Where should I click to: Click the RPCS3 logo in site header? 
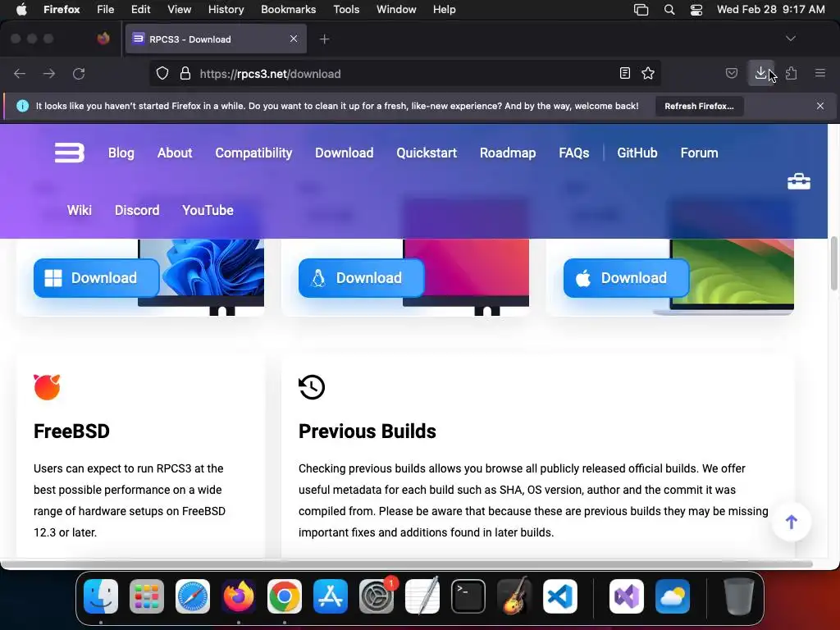tap(70, 153)
